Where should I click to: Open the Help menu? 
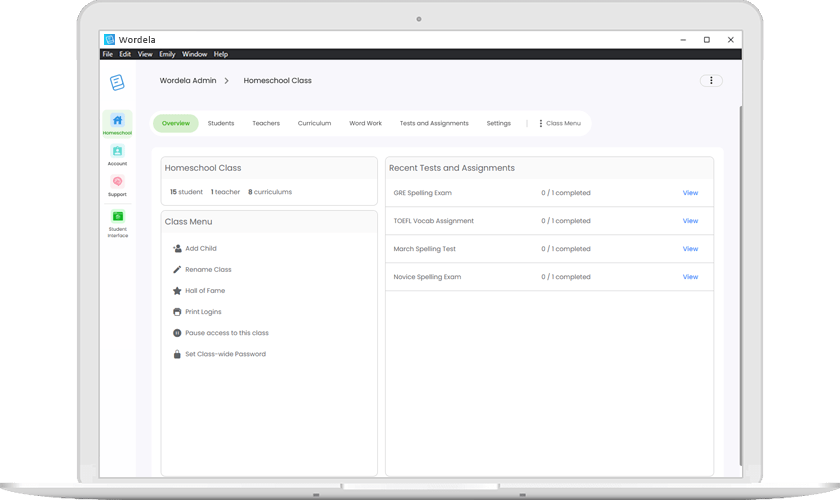tap(221, 54)
